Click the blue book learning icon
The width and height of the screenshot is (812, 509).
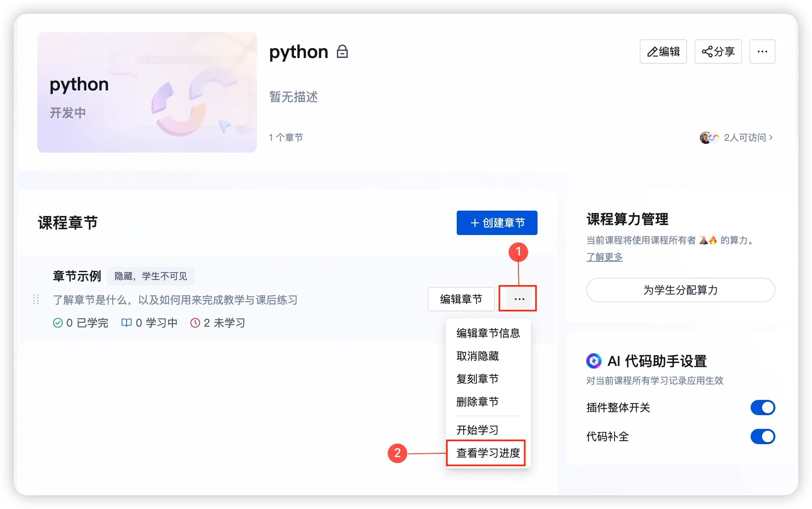[x=126, y=323]
